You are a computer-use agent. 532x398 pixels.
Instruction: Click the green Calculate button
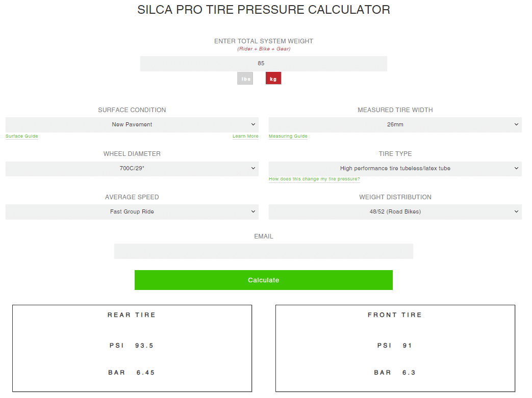click(264, 280)
